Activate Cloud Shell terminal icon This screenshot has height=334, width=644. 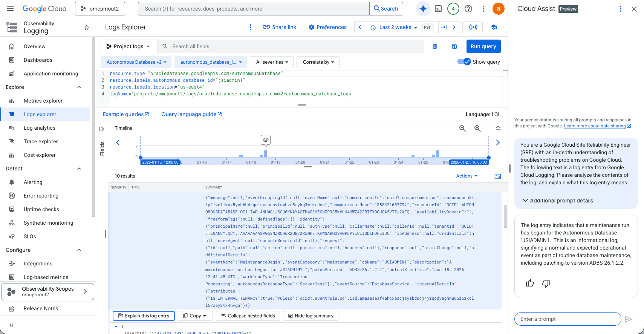[438, 9]
